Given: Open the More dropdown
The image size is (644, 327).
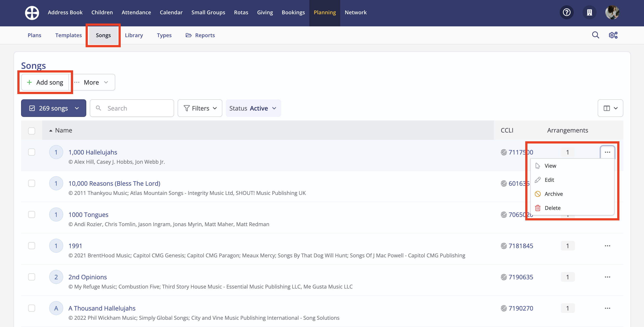Looking at the screenshot, I should (x=92, y=82).
